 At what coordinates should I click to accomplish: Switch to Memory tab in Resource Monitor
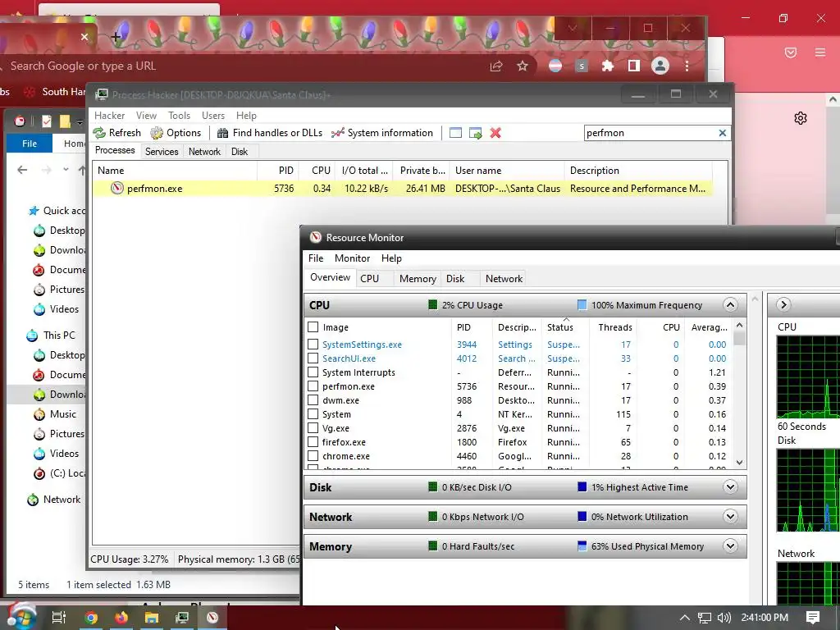[418, 279]
